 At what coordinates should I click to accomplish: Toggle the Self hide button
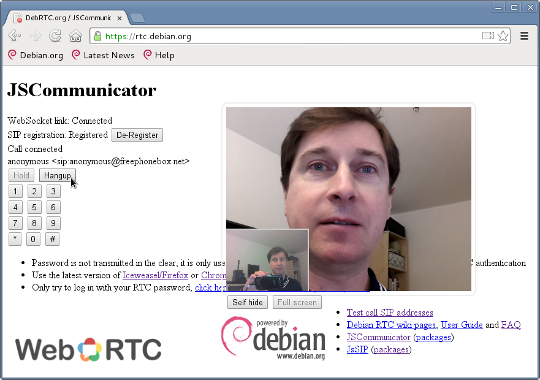(247, 302)
